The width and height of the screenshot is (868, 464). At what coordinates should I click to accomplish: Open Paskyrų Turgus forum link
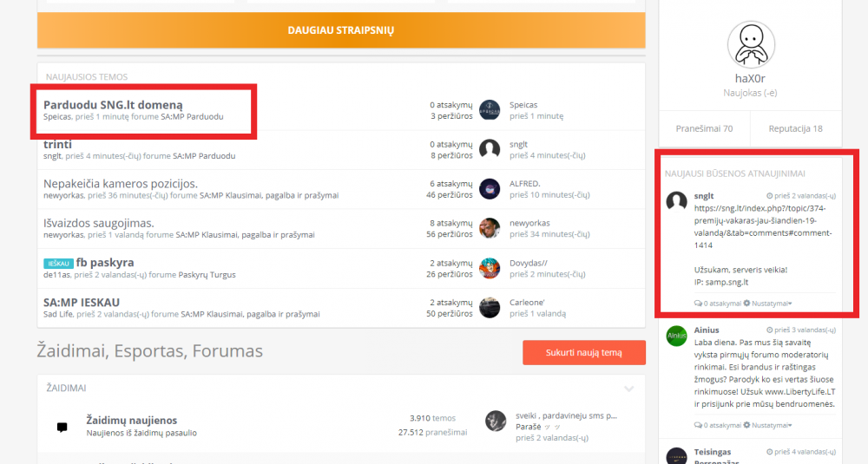coord(207,275)
